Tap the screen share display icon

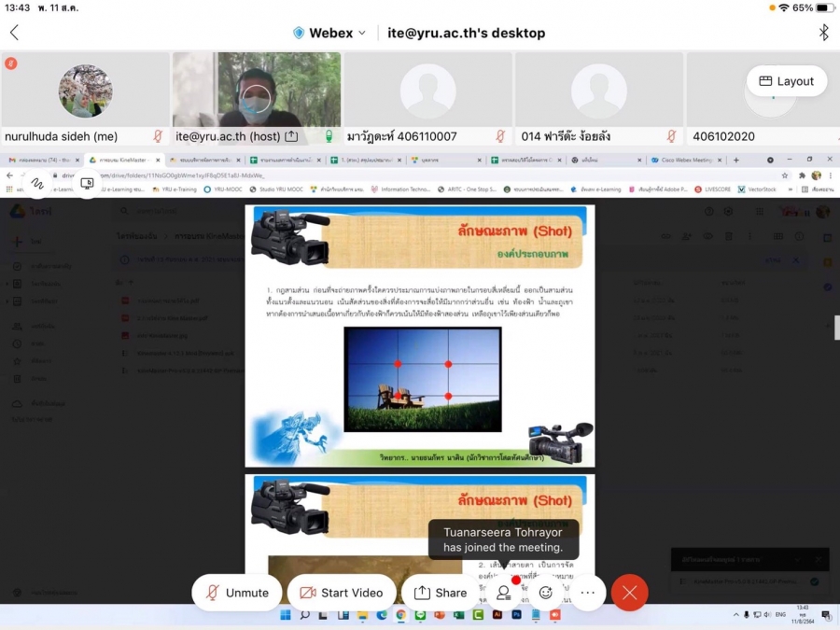pyautogui.click(x=87, y=184)
